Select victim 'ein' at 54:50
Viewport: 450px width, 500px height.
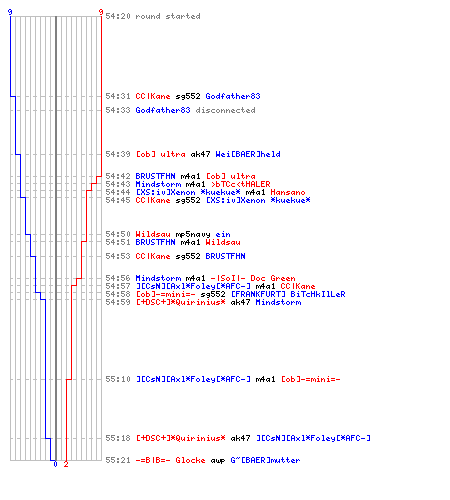tap(223, 234)
